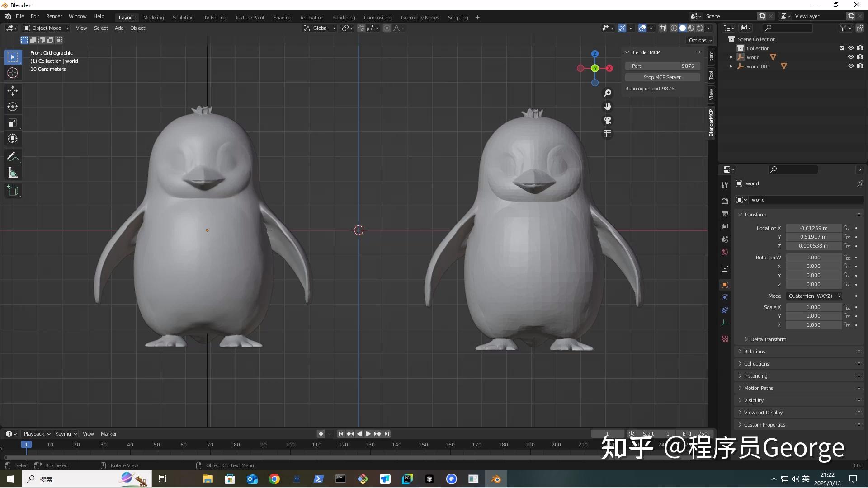868x488 pixels.
Task: Open the World properties tab
Action: pos(725,252)
